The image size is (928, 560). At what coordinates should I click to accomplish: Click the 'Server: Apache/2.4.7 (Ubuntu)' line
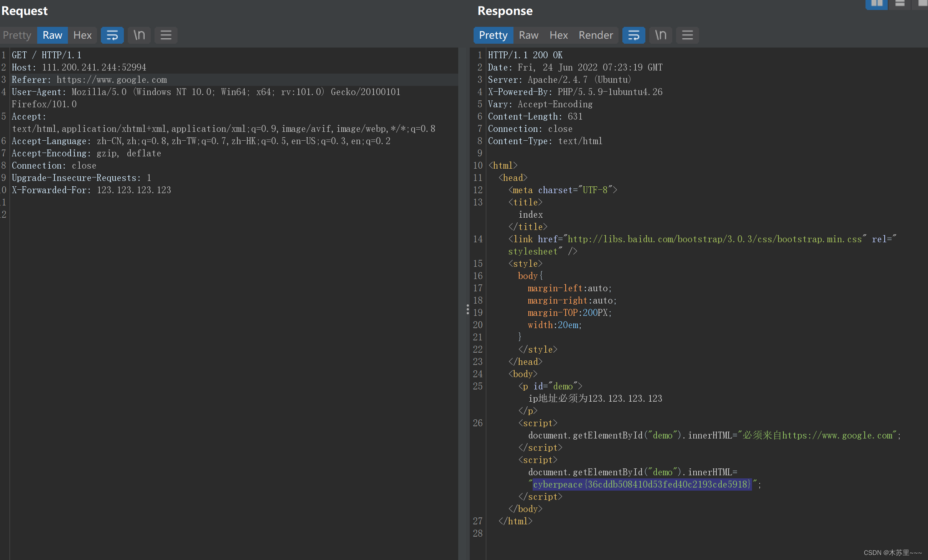[x=559, y=80]
